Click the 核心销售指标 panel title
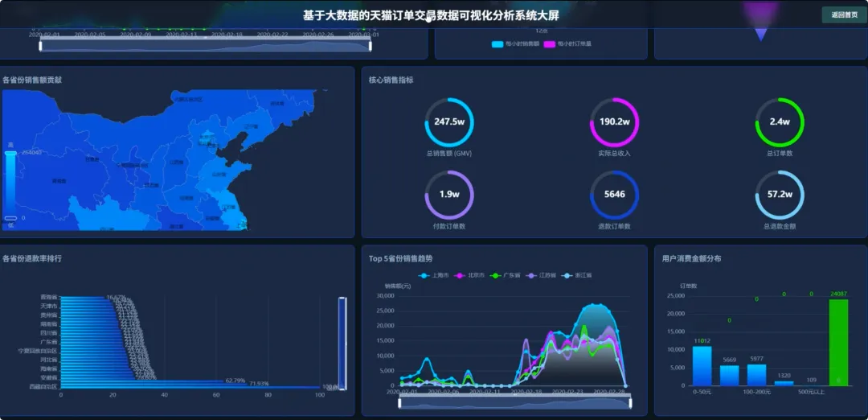868x420 pixels. pyautogui.click(x=391, y=80)
